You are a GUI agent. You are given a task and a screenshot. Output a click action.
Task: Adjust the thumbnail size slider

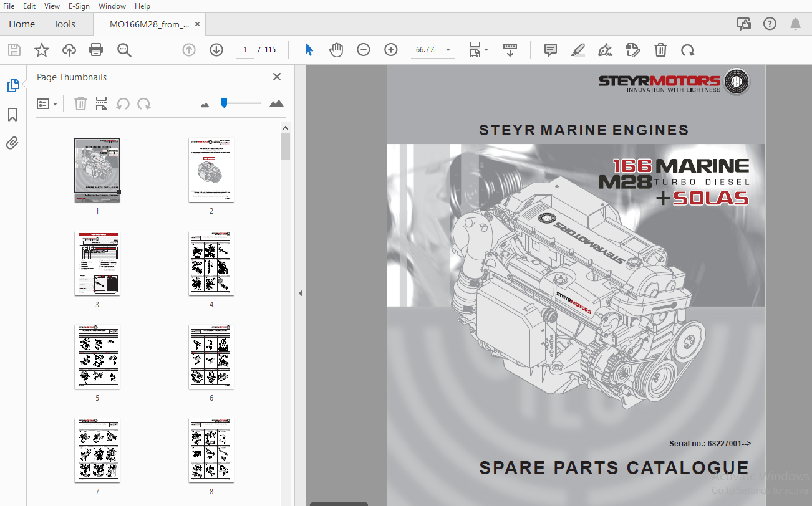(x=240, y=103)
